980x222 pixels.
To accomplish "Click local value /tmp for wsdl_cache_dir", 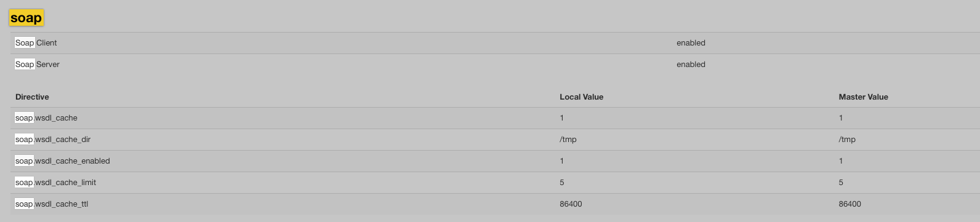I will (x=568, y=140).
